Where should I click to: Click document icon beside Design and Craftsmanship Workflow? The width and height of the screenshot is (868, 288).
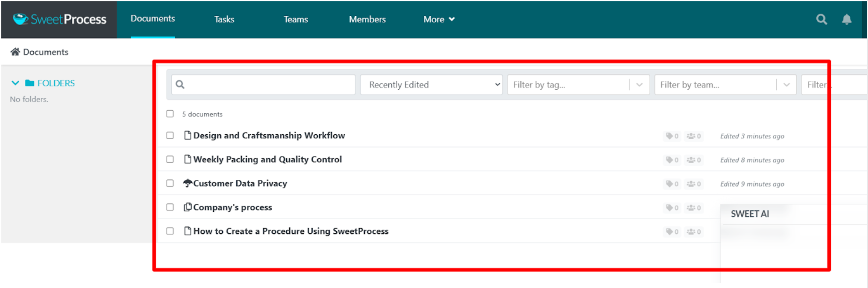188,135
